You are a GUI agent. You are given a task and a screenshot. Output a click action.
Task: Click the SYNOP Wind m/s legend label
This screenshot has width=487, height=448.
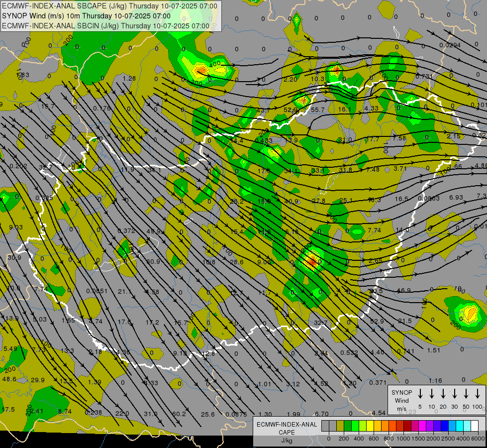point(401,400)
